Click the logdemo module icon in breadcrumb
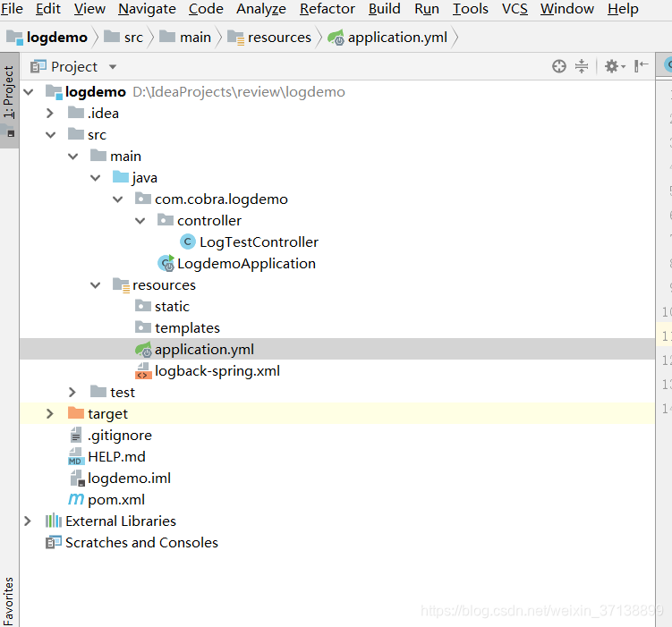The width and height of the screenshot is (672, 627). (14, 38)
